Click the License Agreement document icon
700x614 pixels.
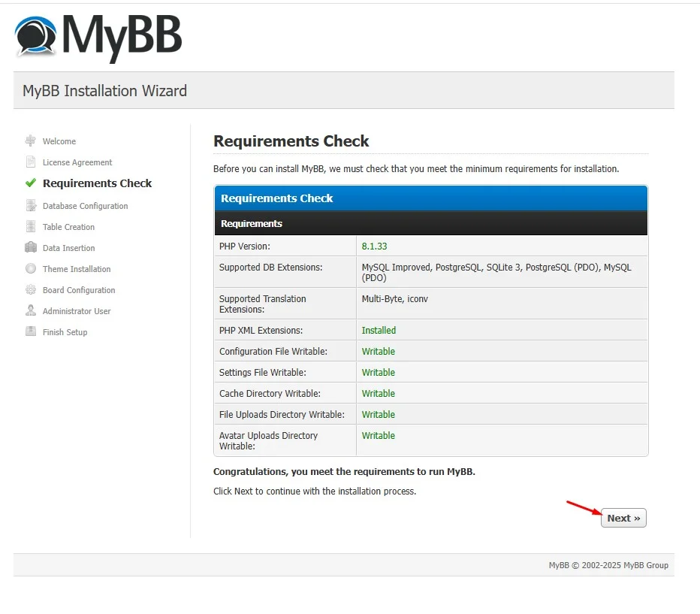[x=30, y=162]
